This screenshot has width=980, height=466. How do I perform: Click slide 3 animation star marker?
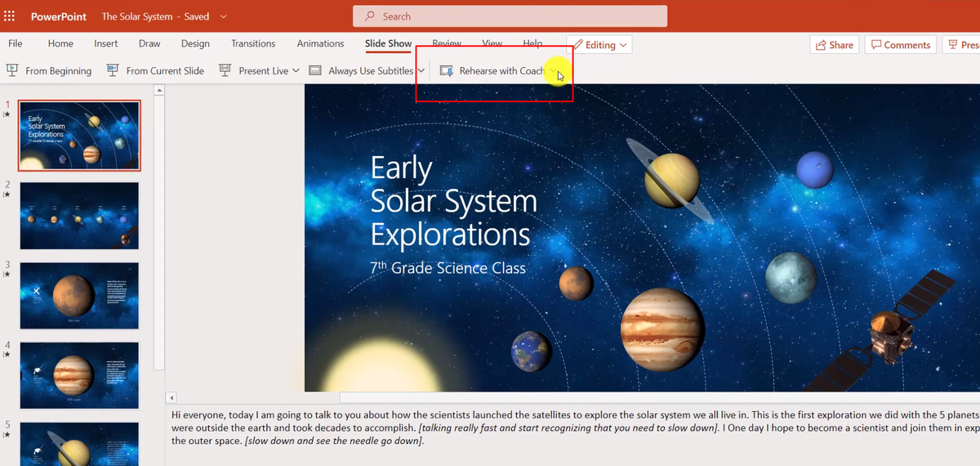click(x=7, y=274)
